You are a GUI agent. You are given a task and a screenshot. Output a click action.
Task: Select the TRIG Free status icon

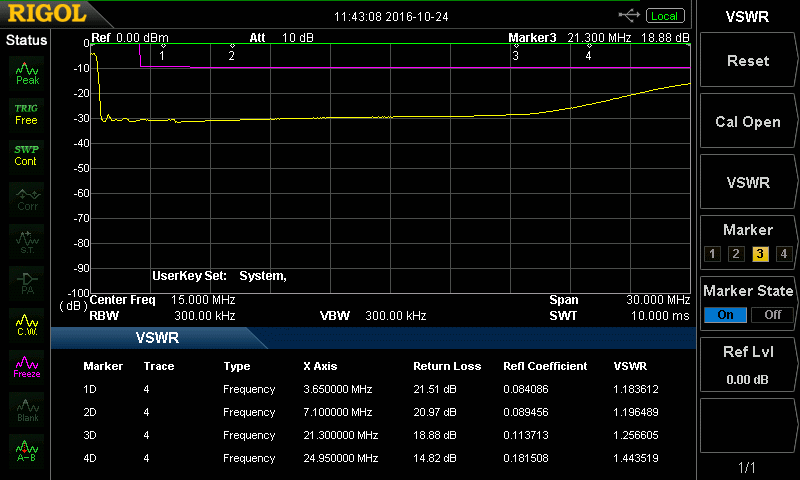[x=27, y=113]
